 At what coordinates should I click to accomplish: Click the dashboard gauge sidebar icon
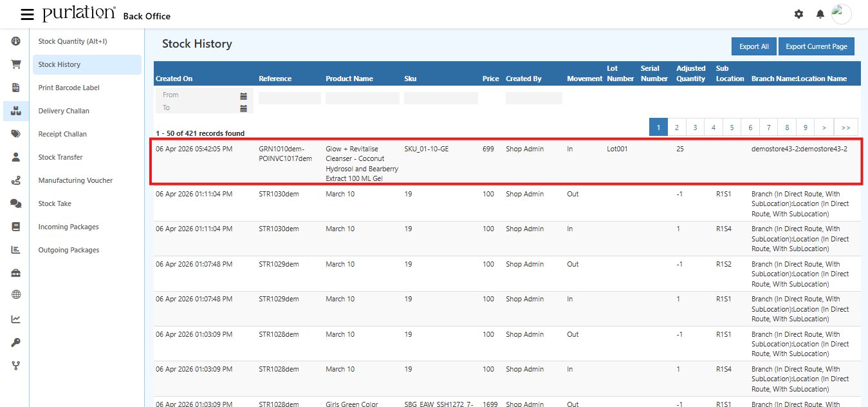pyautogui.click(x=16, y=41)
